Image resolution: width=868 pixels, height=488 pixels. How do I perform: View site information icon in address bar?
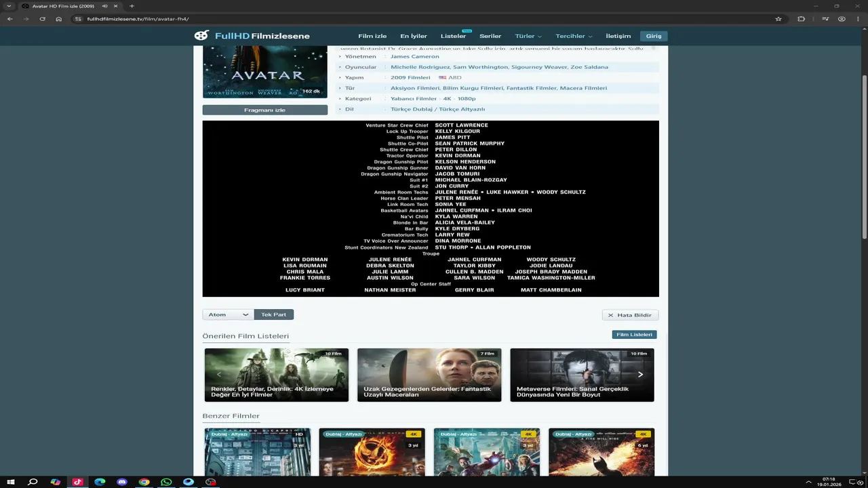[79, 19]
